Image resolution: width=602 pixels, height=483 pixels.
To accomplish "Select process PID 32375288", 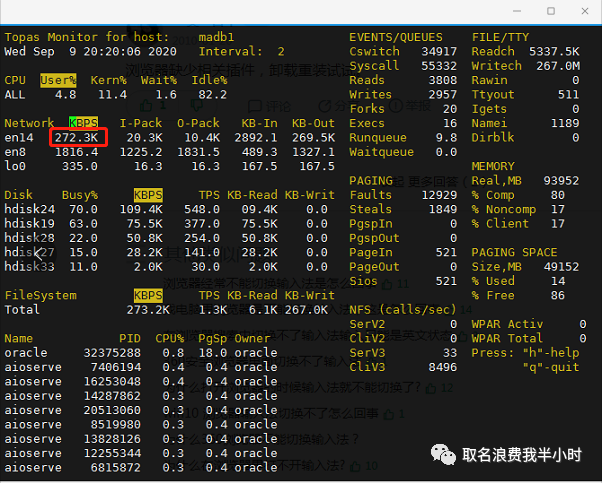I will click(x=112, y=353).
